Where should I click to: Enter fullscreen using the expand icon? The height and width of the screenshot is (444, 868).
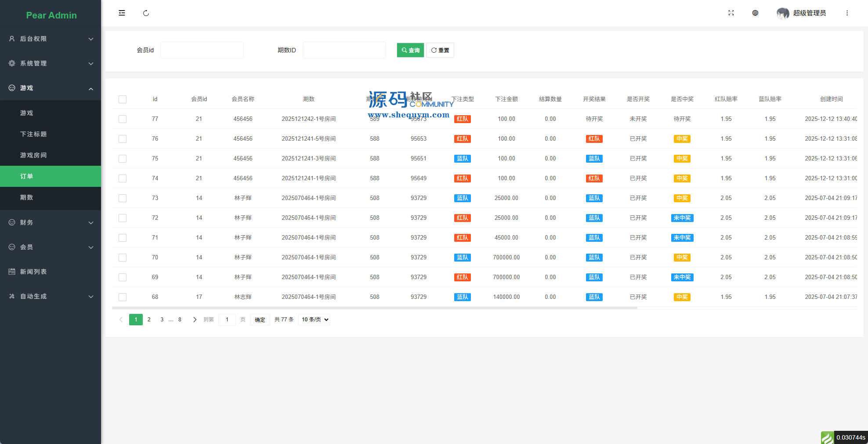(731, 13)
